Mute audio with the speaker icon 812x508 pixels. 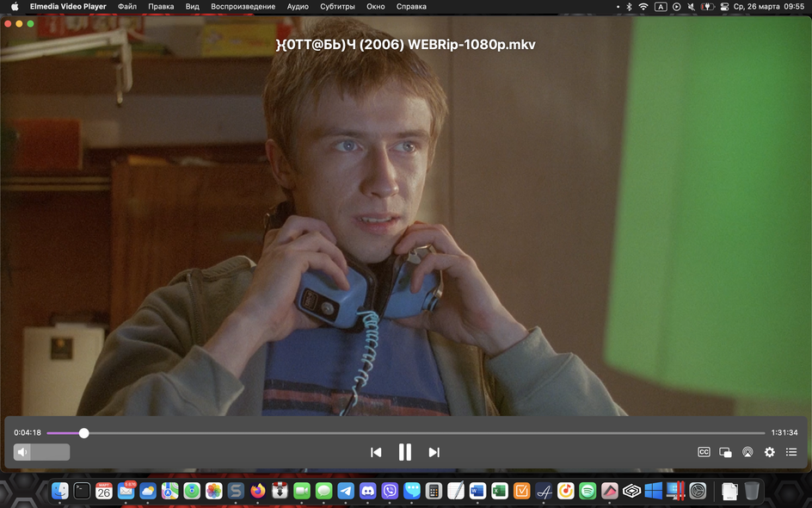[x=22, y=452]
